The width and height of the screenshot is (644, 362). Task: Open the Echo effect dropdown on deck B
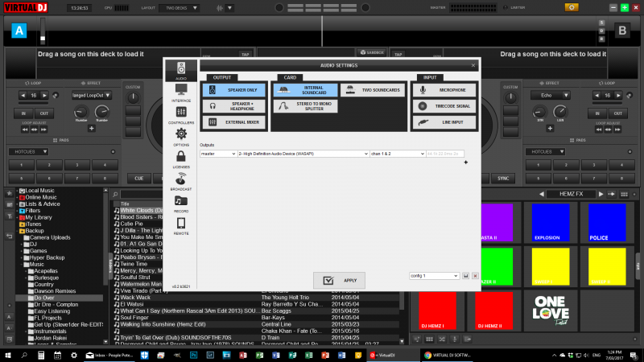[x=550, y=95]
